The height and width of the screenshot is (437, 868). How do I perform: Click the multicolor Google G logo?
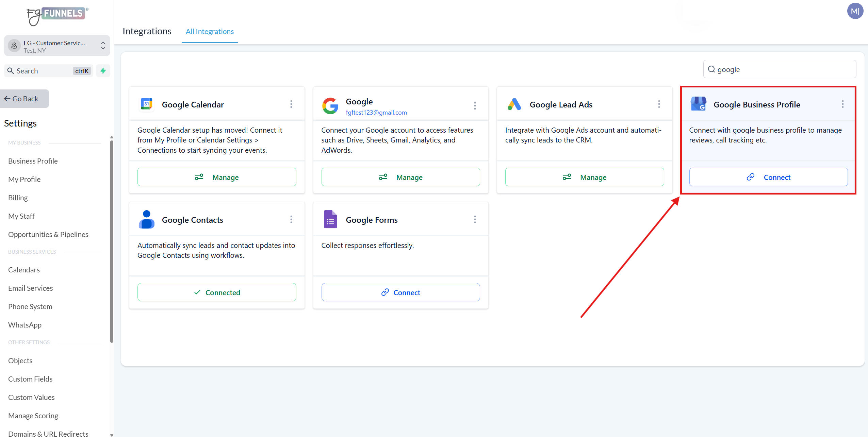(x=330, y=106)
